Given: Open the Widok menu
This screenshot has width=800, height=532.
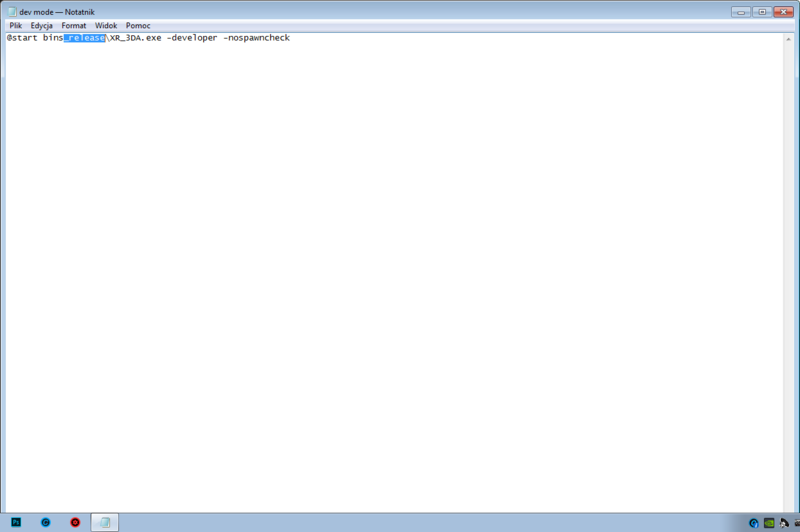Looking at the screenshot, I should click(x=106, y=25).
